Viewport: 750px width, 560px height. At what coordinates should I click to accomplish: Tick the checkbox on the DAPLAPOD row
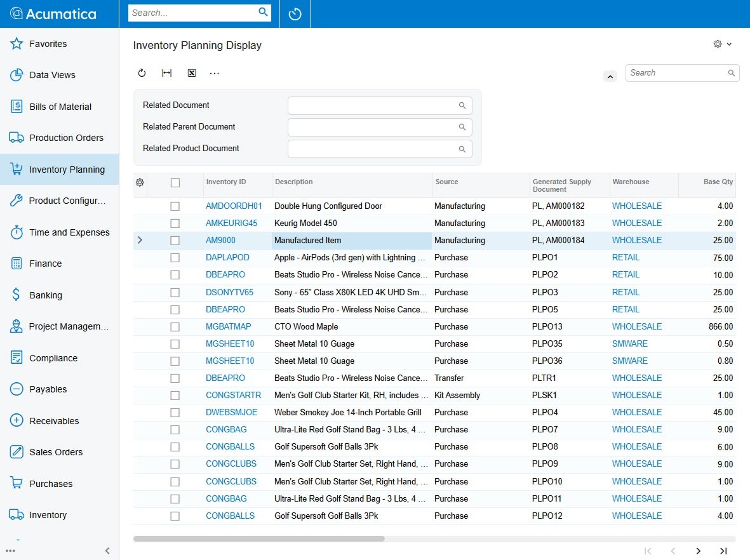(175, 257)
